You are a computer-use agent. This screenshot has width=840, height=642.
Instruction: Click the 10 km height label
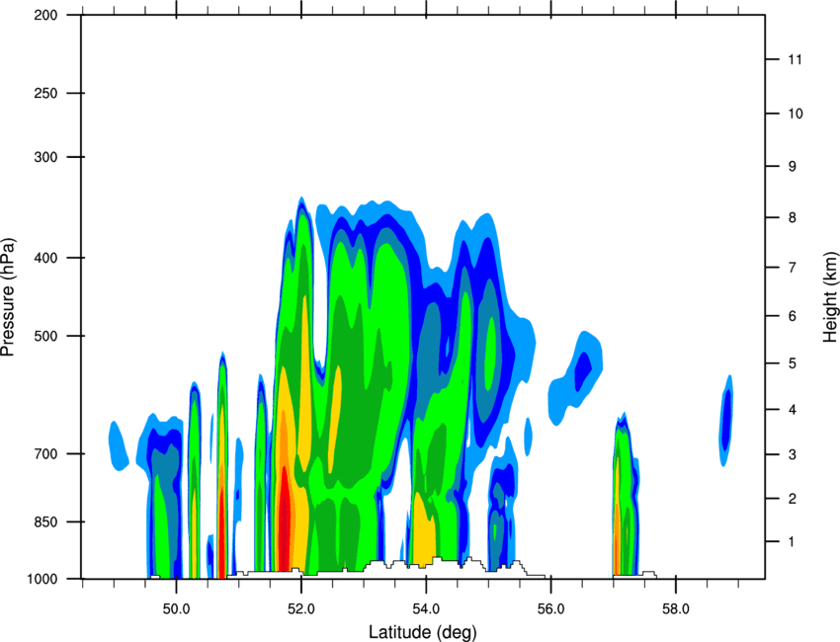(x=796, y=114)
